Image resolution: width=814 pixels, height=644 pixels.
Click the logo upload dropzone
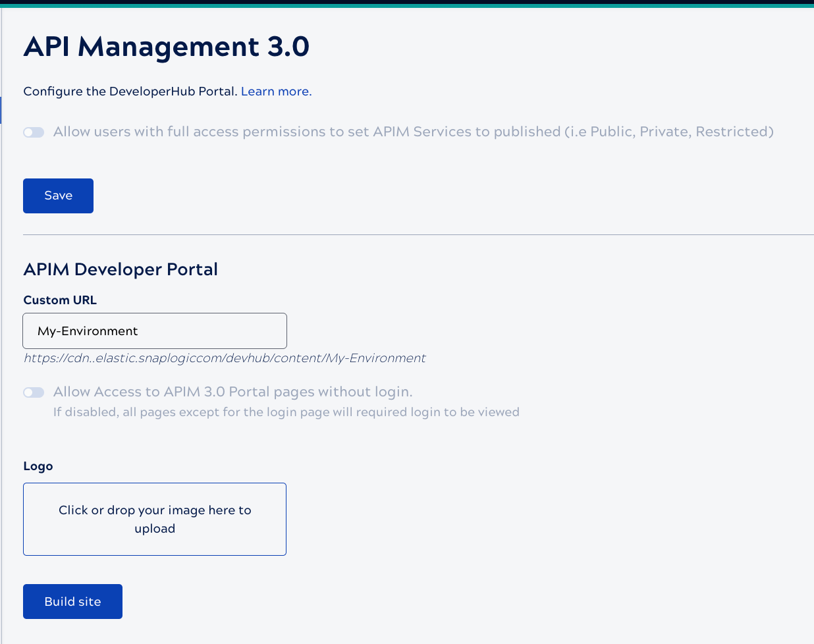155,519
